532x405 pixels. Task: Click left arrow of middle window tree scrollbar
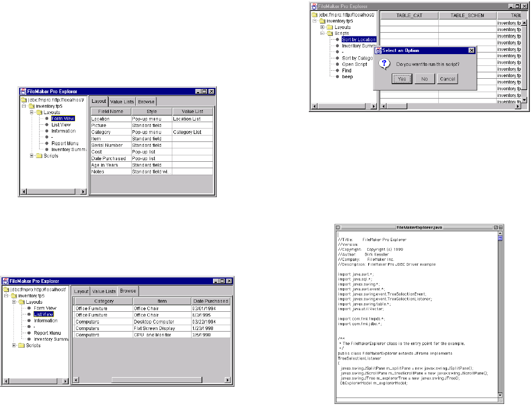click(24, 191)
